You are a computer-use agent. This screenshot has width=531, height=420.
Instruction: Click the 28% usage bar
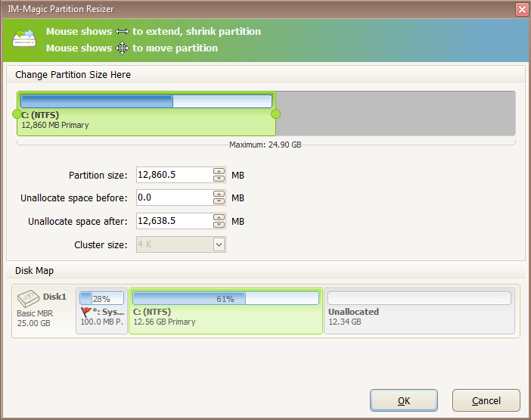[101, 298]
